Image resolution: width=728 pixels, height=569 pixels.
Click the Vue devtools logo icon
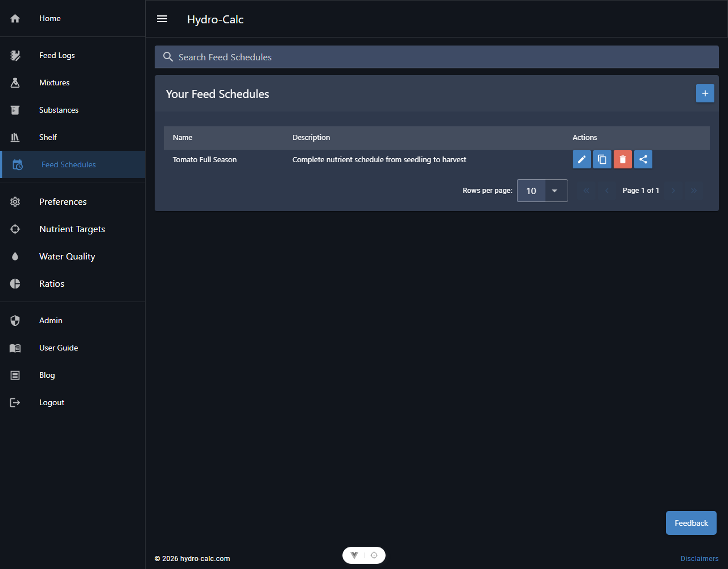click(x=354, y=555)
